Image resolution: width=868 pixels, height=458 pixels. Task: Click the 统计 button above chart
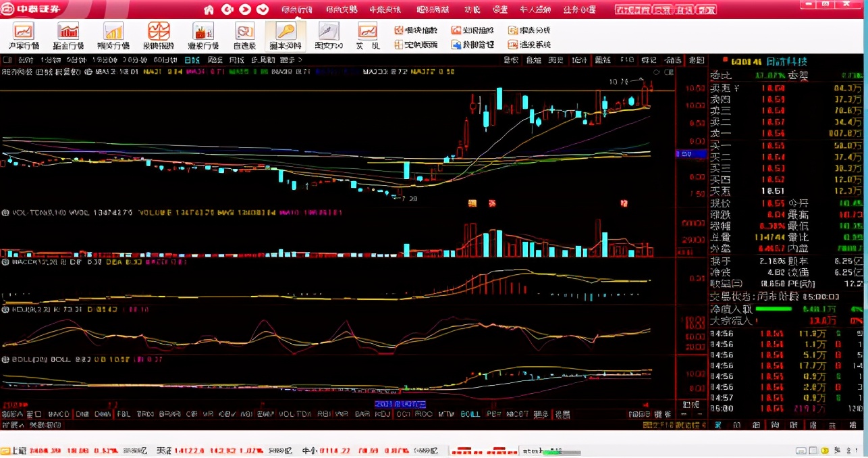579,60
